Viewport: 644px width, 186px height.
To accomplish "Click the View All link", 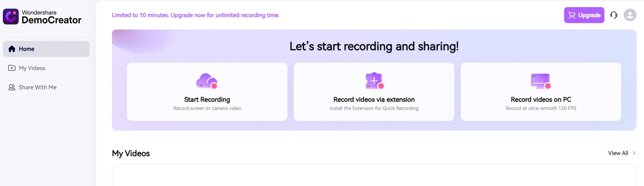I will click(x=618, y=153).
